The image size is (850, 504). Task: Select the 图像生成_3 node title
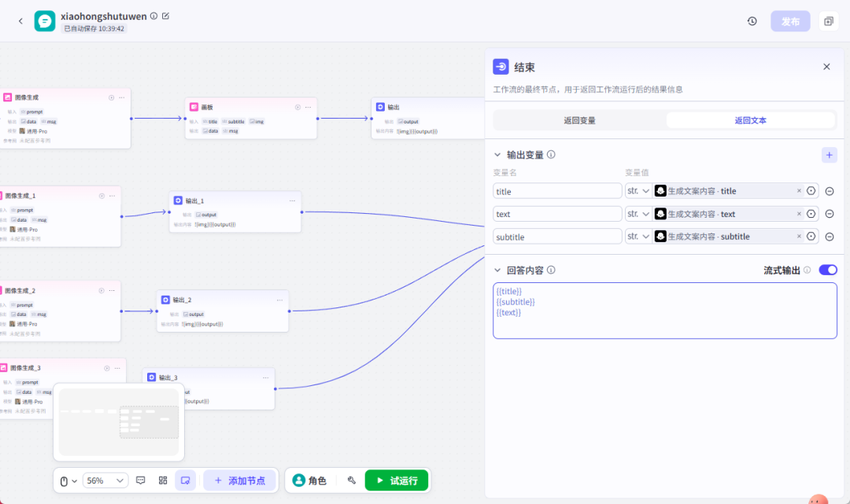pyautogui.click(x=25, y=368)
